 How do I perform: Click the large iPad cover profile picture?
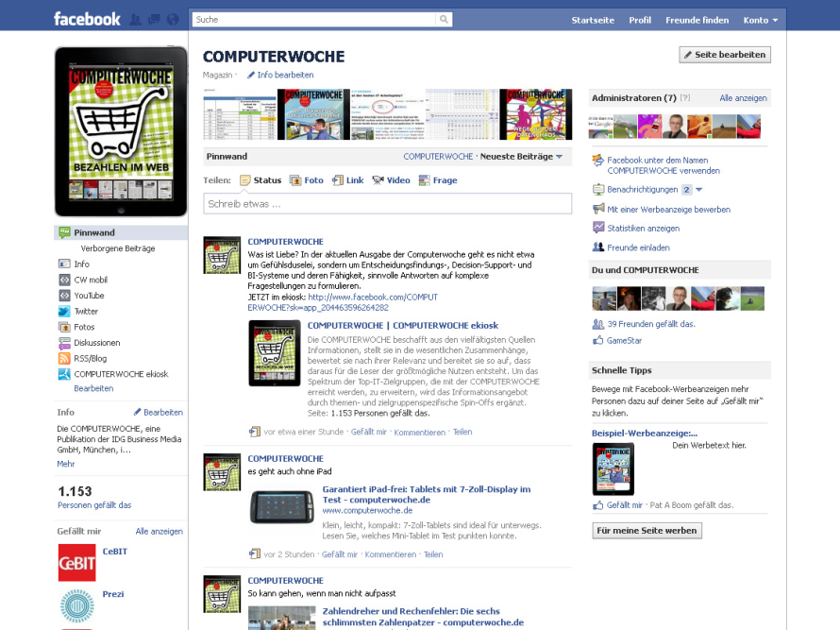(x=121, y=131)
